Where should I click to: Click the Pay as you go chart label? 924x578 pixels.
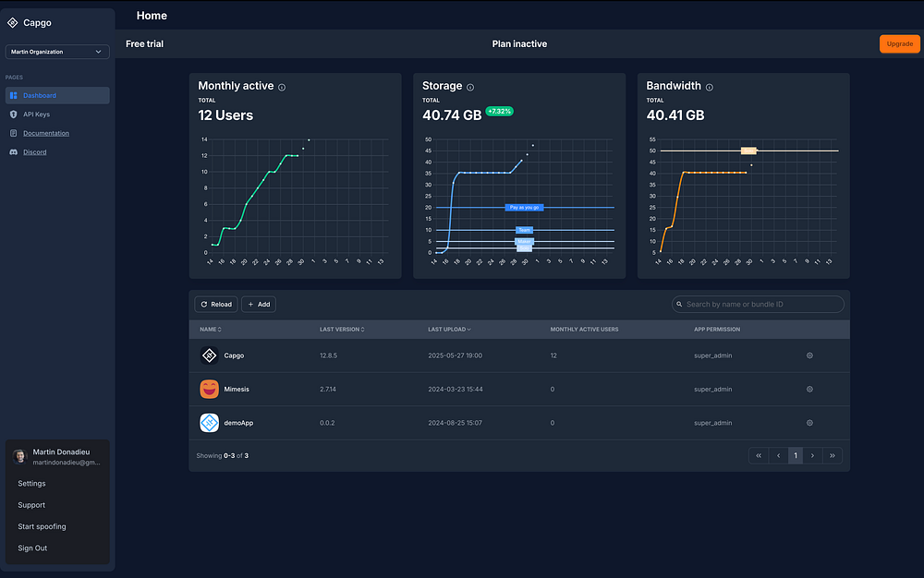tap(524, 207)
